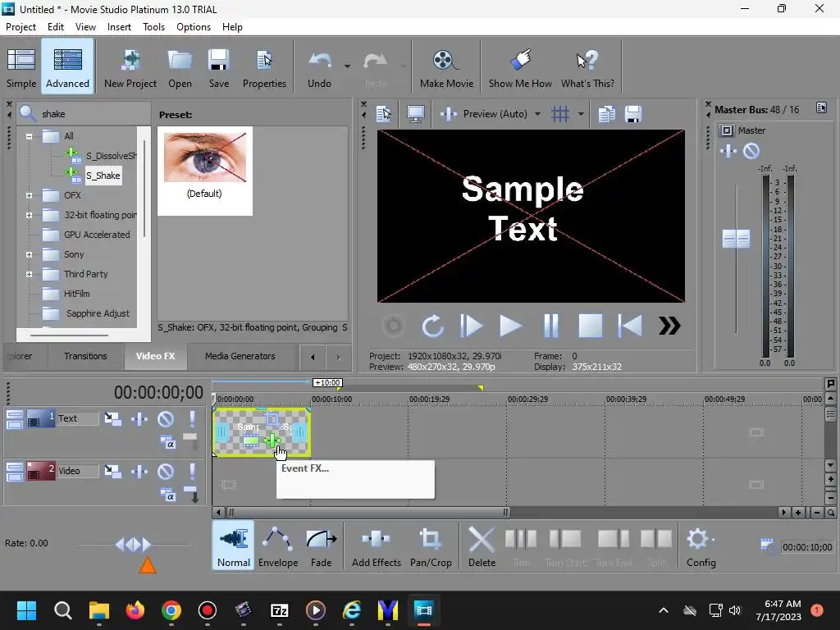Open the Preview (Auto) quality dropdown
The width and height of the screenshot is (840, 630).
click(537, 114)
